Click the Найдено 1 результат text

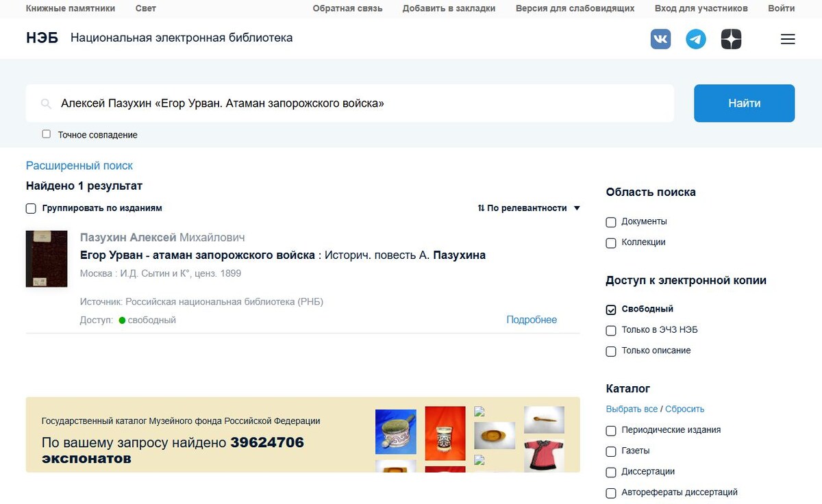84,186
